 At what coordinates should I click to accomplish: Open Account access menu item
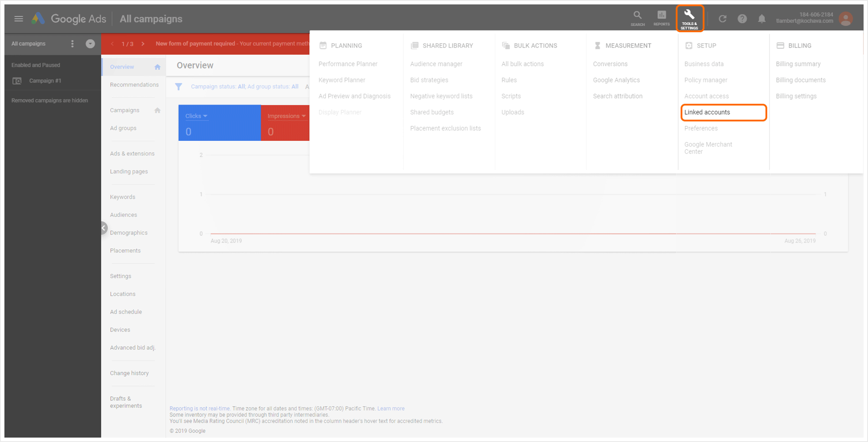(x=707, y=96)
